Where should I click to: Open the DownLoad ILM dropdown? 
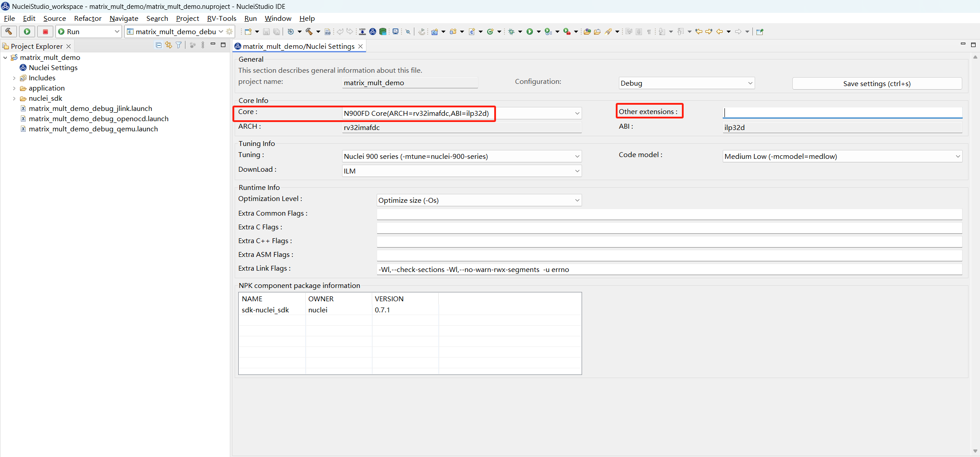pyautogui.click(x=462, y=171)
